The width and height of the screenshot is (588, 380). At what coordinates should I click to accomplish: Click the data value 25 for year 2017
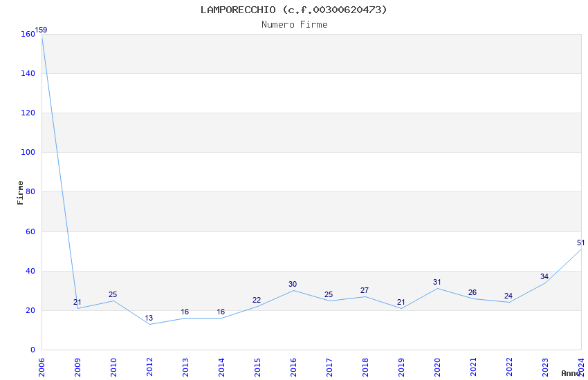tap(329, 294)
